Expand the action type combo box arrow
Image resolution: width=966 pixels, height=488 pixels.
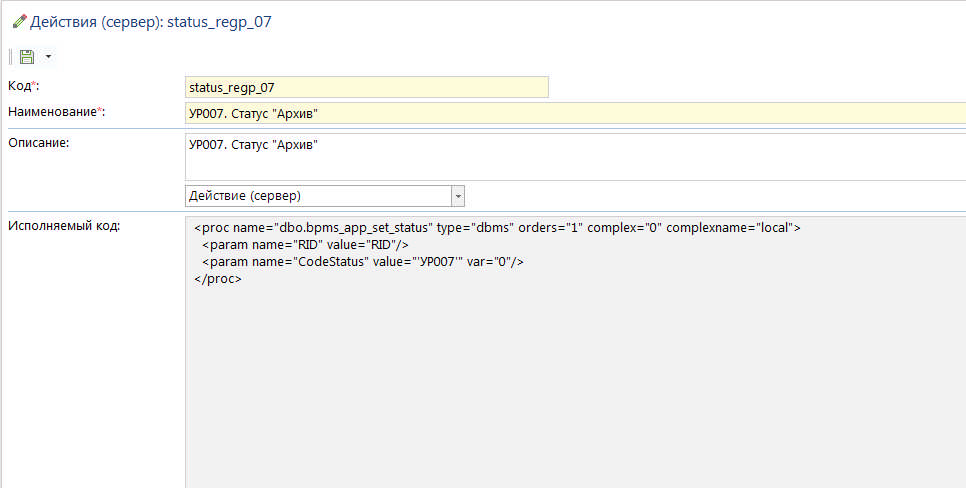coord(458,196)
